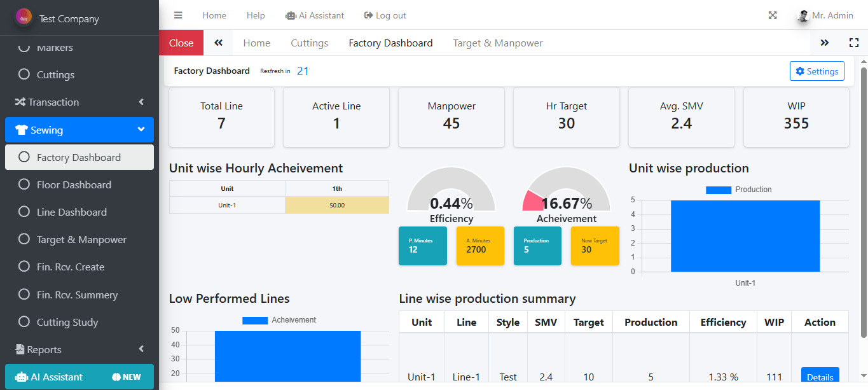Click circle icon beside Floor Dashboard

pyautogui.click(x=24, y=185)
